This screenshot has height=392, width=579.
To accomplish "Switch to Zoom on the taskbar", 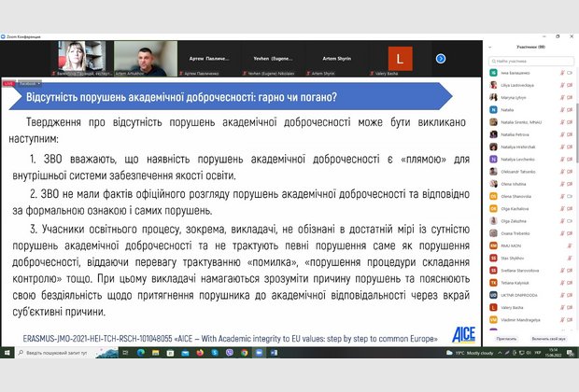I will tap(260, 353).
